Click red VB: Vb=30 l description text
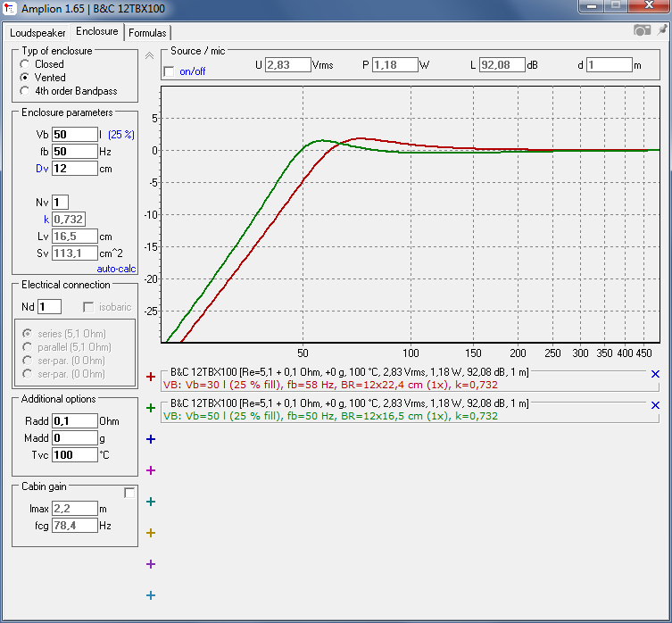The image size is (672, 623). click(x=330, y=385)
